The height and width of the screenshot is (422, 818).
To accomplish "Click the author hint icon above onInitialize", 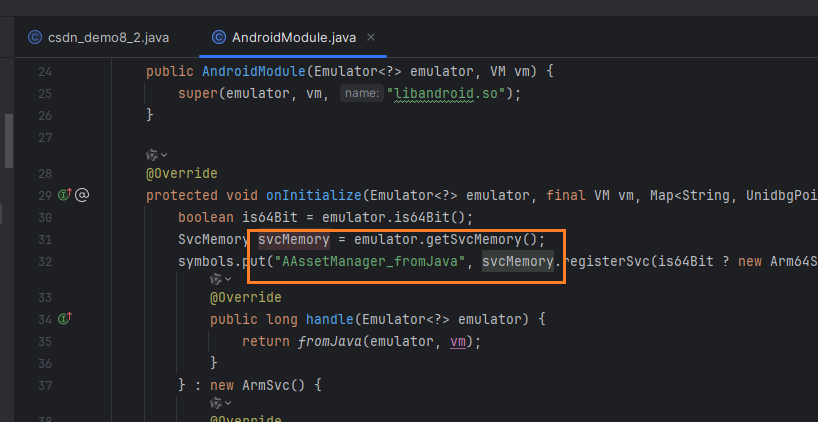I will click(x=152, y=155).
